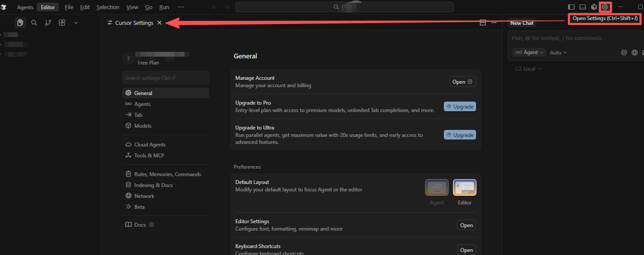Show hidden menus via title bar ellipsis
Viewport: 644px width, 255px height.
[x=181, y=7]
